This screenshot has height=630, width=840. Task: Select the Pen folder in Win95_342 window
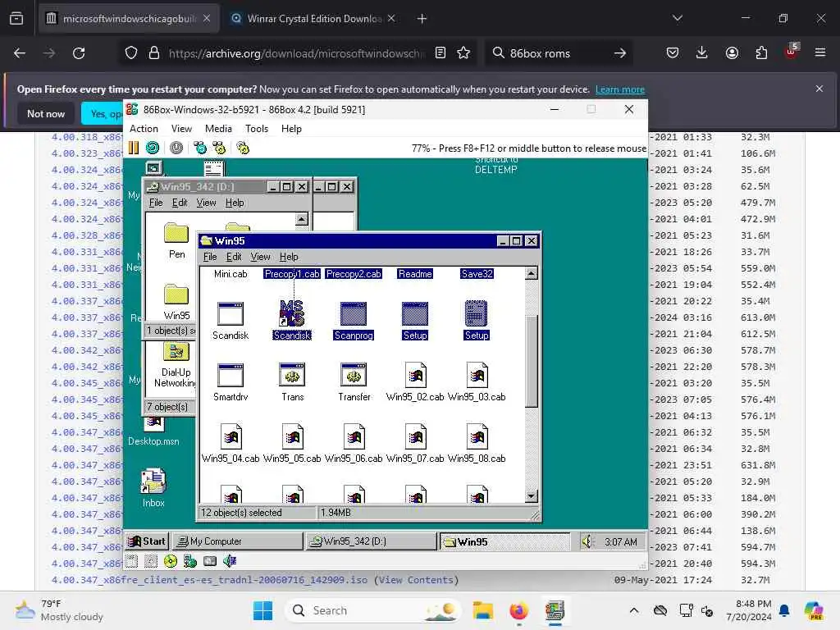coord(176,240)
